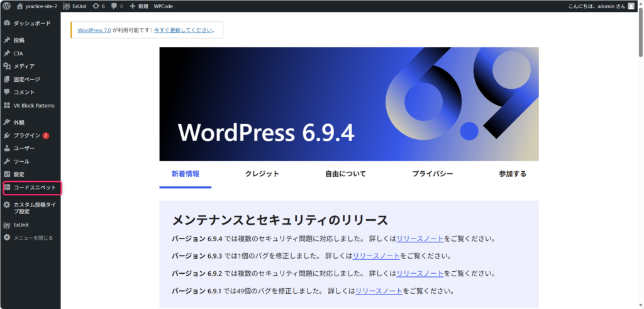Click the ダッシュボード gauge icon
Screen dimensions: 644x309
tap(6, 23)
